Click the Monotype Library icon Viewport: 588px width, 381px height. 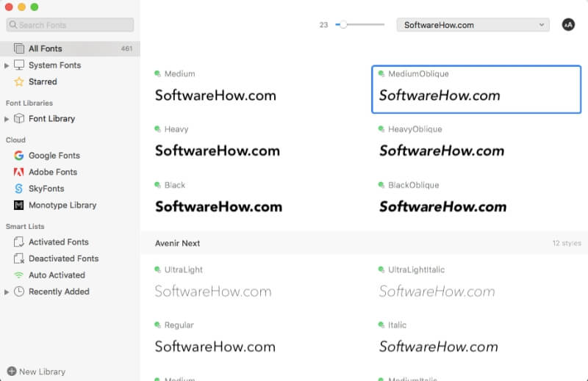tap(19, 205)
